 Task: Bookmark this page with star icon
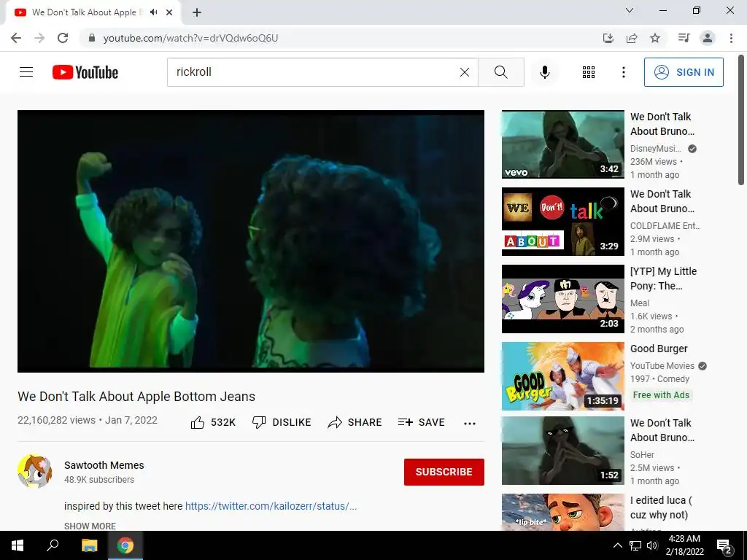click(x=655, y=38)
